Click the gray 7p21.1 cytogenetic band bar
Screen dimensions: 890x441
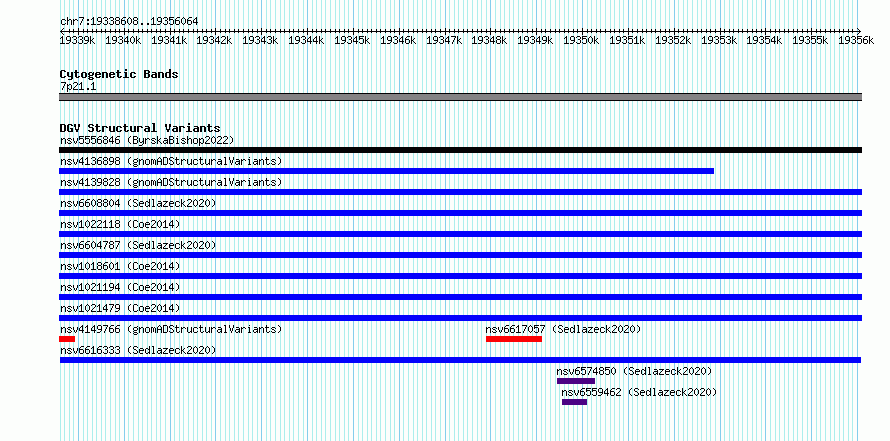point(460,97)
